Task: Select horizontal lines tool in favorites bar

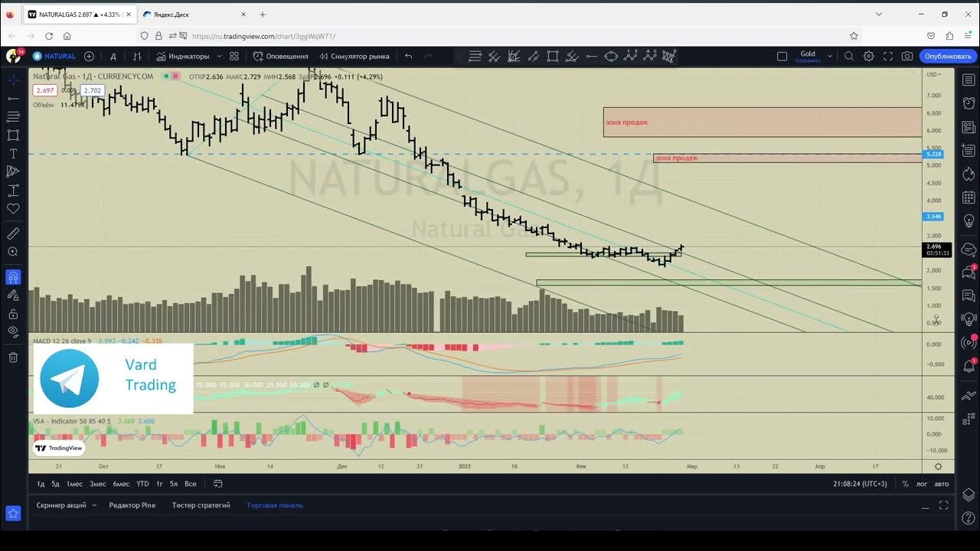Action: click(475, 56)
